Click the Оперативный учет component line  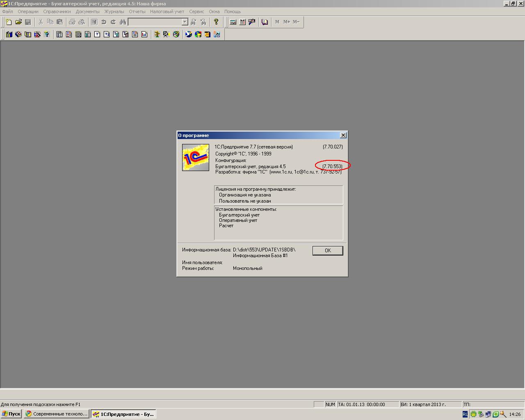pyautogui.click(x=238, y=220)
